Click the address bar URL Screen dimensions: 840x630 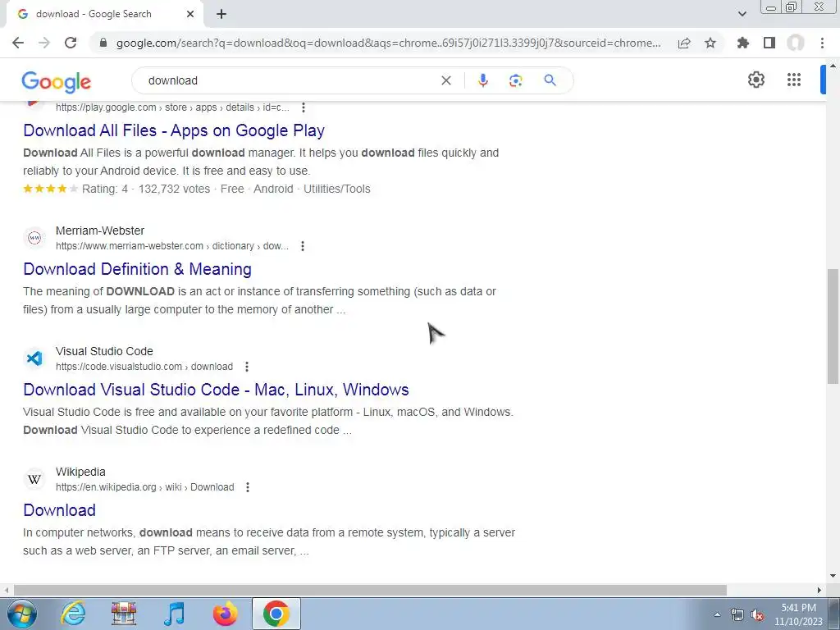tap(388, 43)
